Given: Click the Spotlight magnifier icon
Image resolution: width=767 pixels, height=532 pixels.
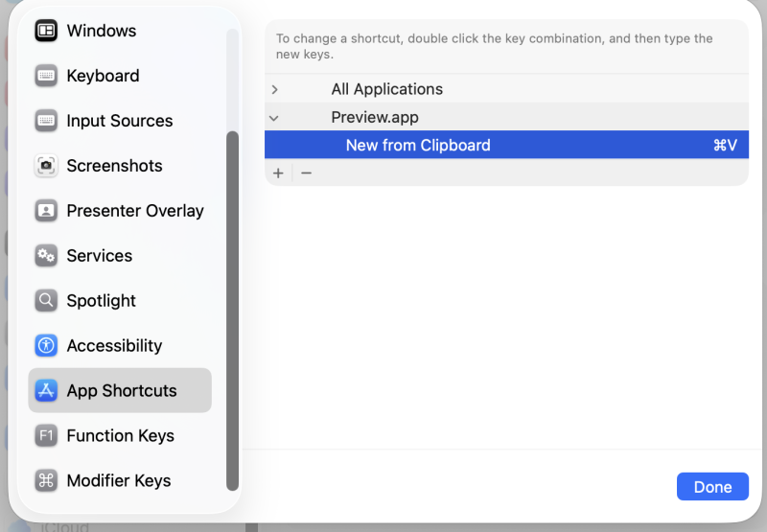Looking at the screenshot, I should (x=46, y=301).
